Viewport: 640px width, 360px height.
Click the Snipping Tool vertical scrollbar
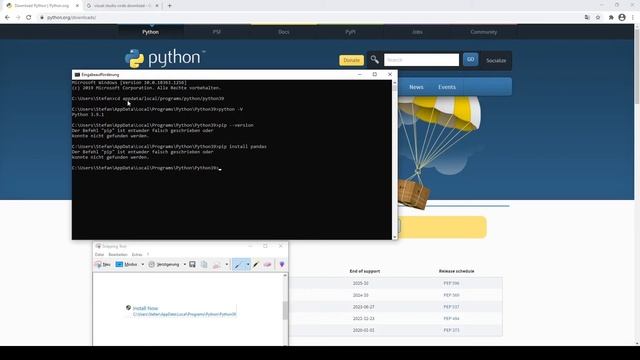[285, 310]
